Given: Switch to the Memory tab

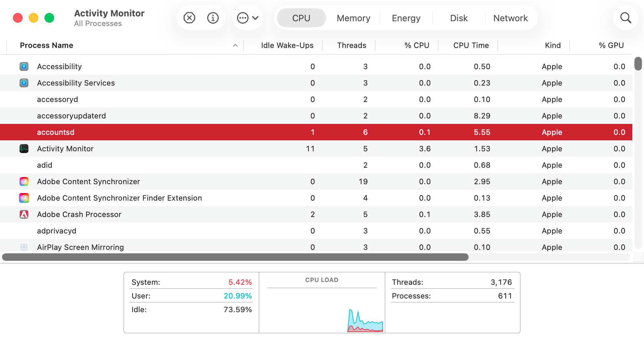Looking at the screenshot, I should pyautogui.click(x=353, y=18).
